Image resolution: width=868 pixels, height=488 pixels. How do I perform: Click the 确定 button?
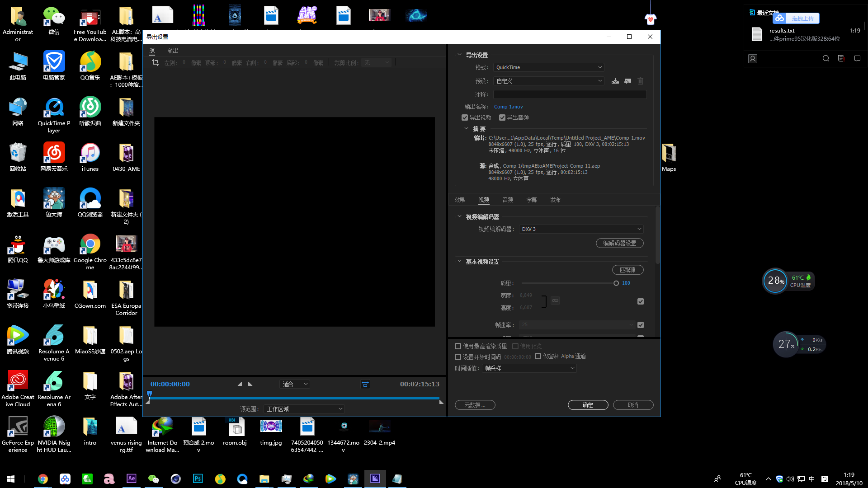tap(588, 405)
